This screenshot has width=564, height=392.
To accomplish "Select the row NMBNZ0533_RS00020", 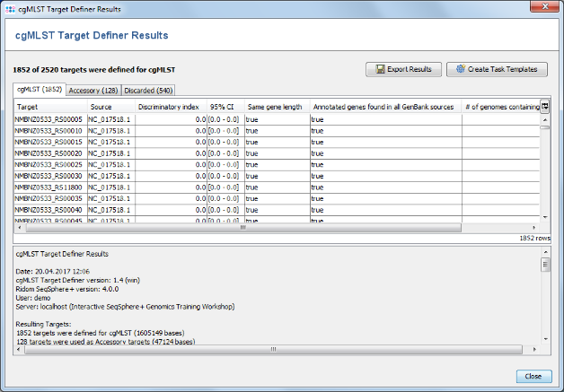I will pyautogui.click(x=277, y=153).
